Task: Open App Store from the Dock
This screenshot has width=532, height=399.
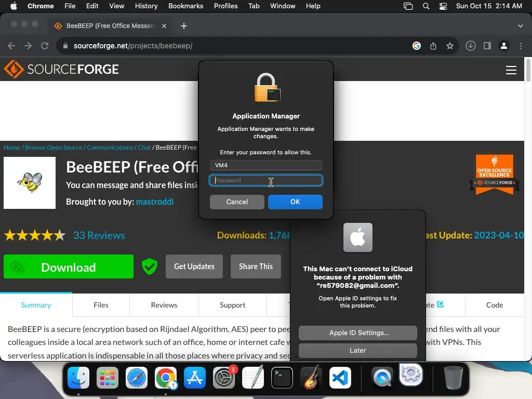Action: tap(195, 378)
